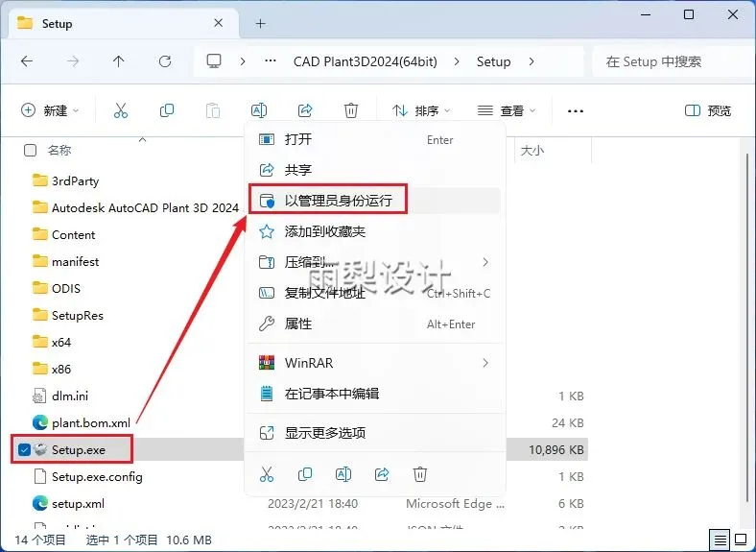Expand the 压缩到 submenu arrow
Screen dimensions: 756x552
(x=485, y=262)
